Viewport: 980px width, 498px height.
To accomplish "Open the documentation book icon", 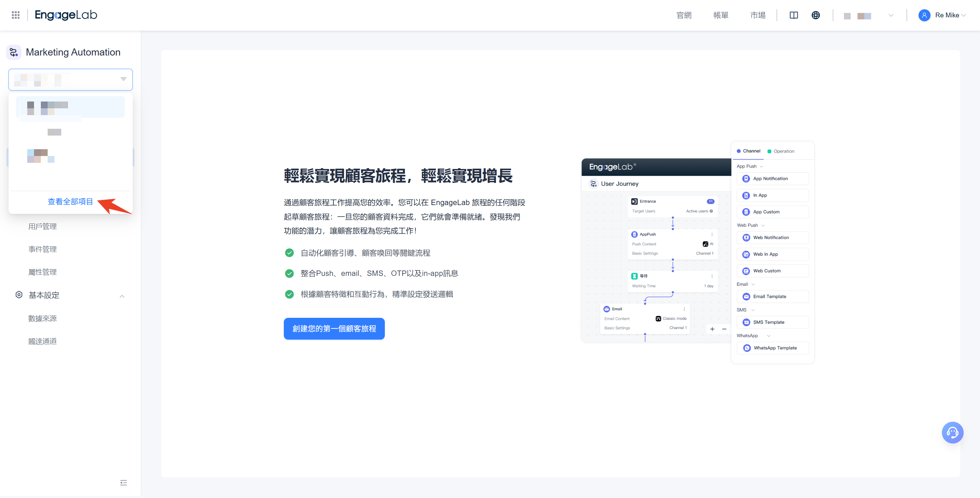I will pos(794,15).
